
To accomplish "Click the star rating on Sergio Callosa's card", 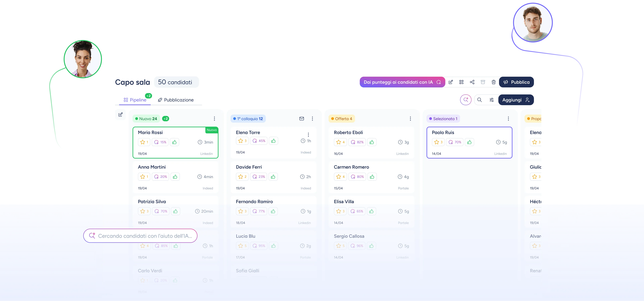I will coord(340,246).
